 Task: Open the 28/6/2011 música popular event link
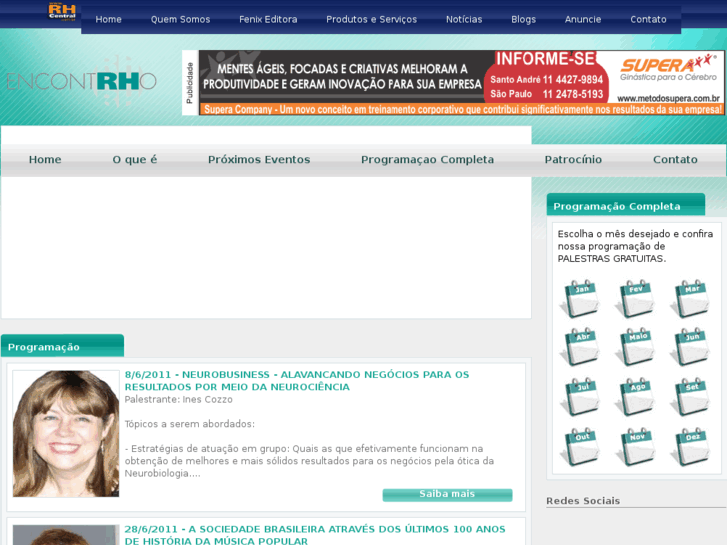[315, 535]
